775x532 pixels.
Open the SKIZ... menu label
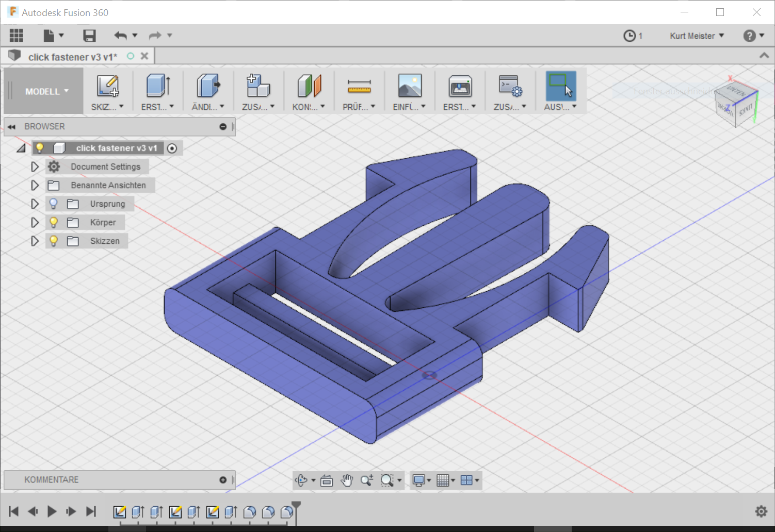pyautogui.click(x=107, y=107)
